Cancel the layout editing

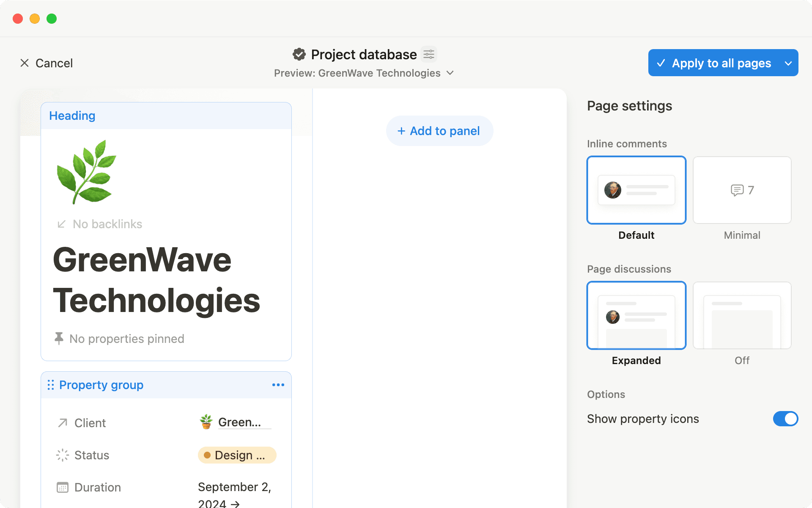coord(47,63)
